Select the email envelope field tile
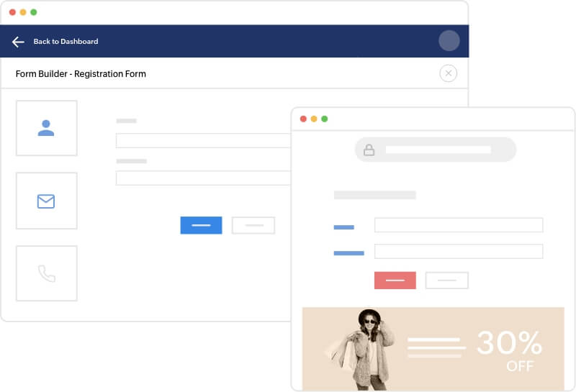 coord(47,201)
